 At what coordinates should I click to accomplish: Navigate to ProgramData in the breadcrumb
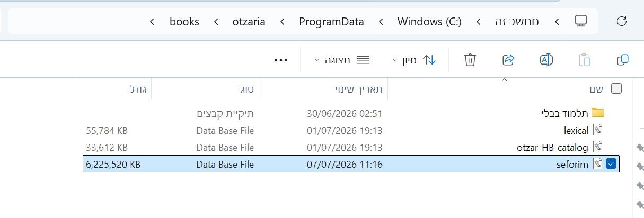[x=331, y=22]
